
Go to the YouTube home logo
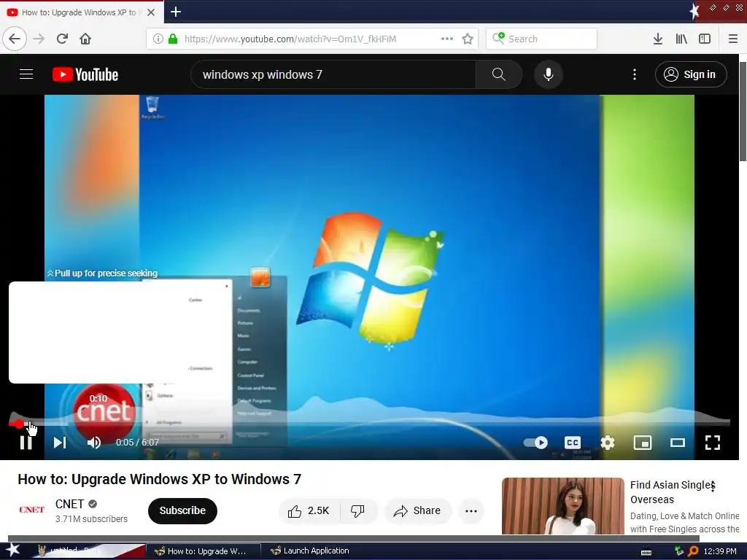coord(85,74)
